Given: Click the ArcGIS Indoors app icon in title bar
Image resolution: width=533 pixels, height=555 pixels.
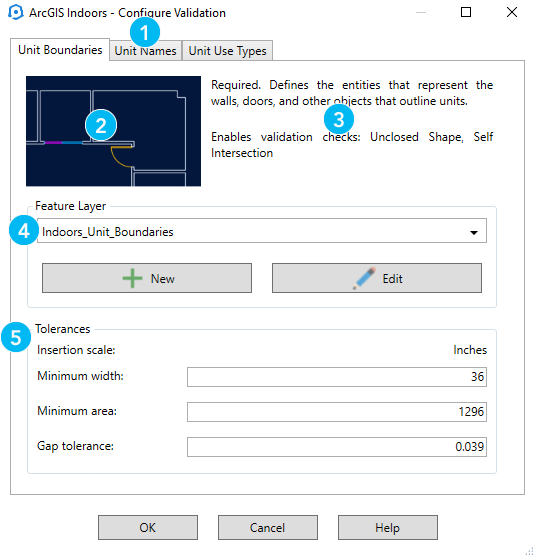Looking at the screenshot, I should tap(16, 13).
